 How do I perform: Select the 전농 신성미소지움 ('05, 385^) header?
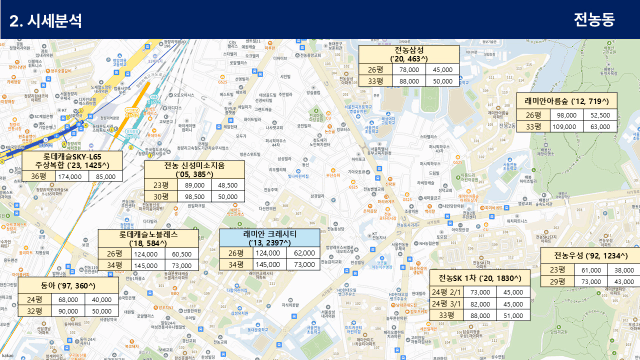pos(194,169)
